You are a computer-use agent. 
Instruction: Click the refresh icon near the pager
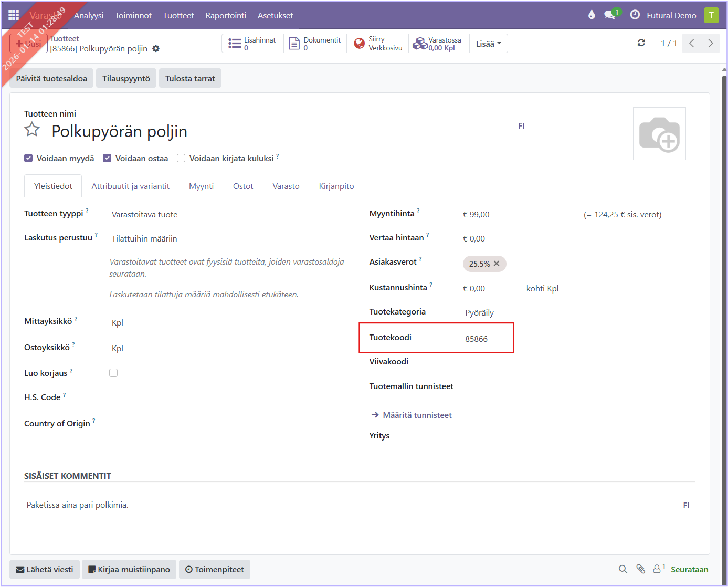641,43
